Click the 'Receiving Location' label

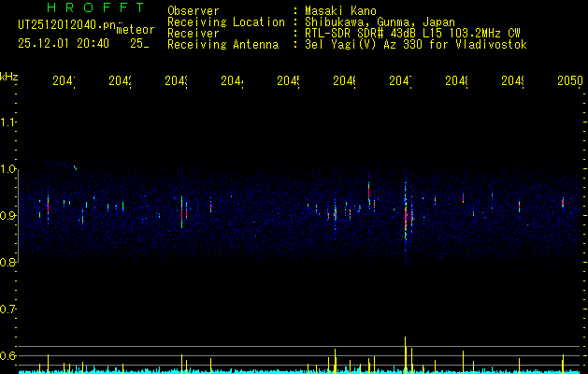[x=226, y=22]
